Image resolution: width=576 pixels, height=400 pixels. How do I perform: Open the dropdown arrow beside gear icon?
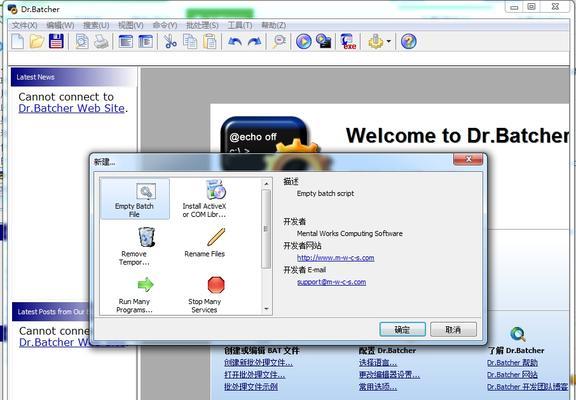coord(389,41)
